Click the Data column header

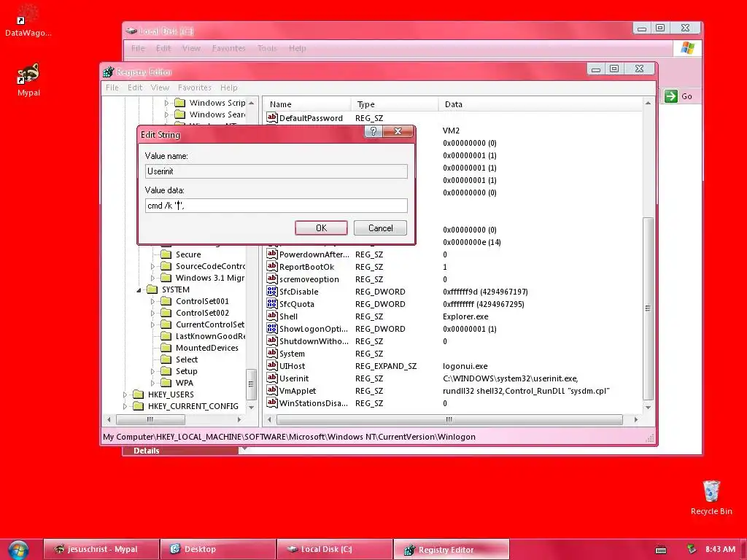click(541, 104)
